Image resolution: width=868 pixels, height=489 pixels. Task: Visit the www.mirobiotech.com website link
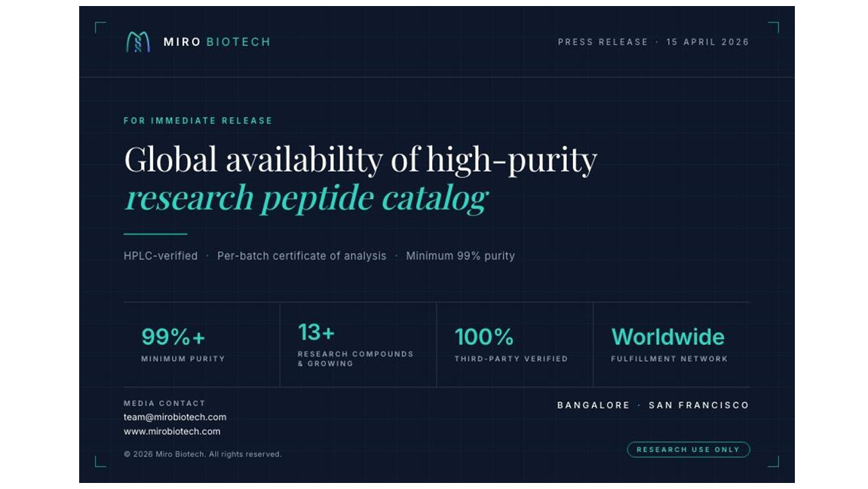tap(172, 432)
